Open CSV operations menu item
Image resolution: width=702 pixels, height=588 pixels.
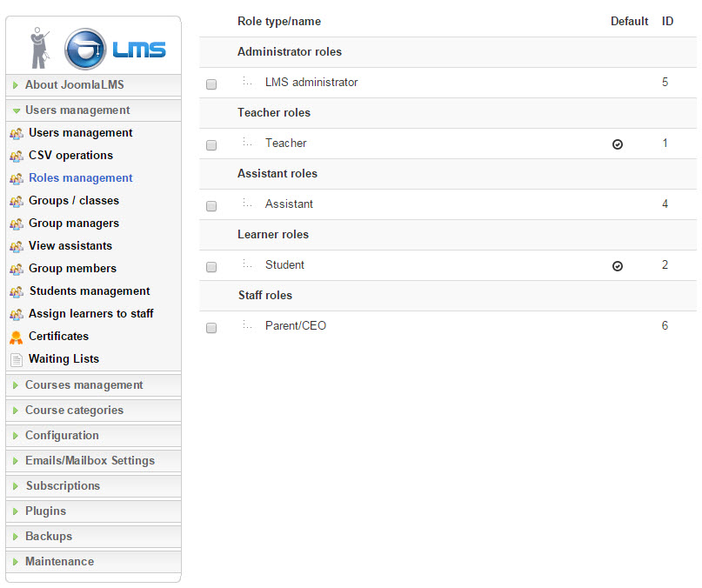pyautogui.click(x=70, y=156)
